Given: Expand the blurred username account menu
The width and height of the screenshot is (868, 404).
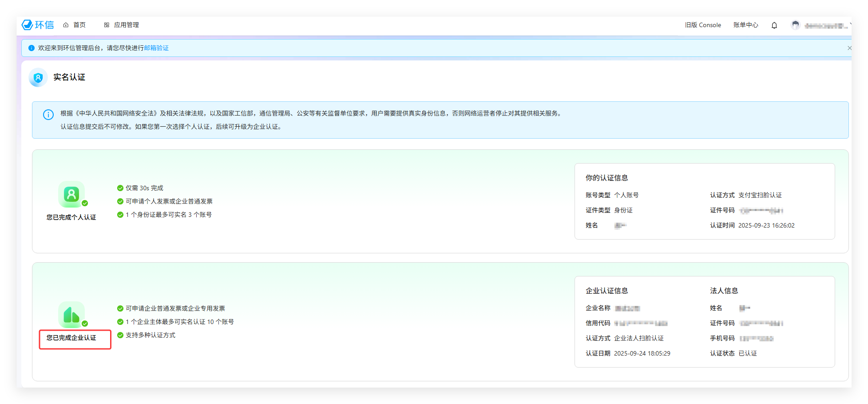Looking at the screenshot, I should 826,26.
